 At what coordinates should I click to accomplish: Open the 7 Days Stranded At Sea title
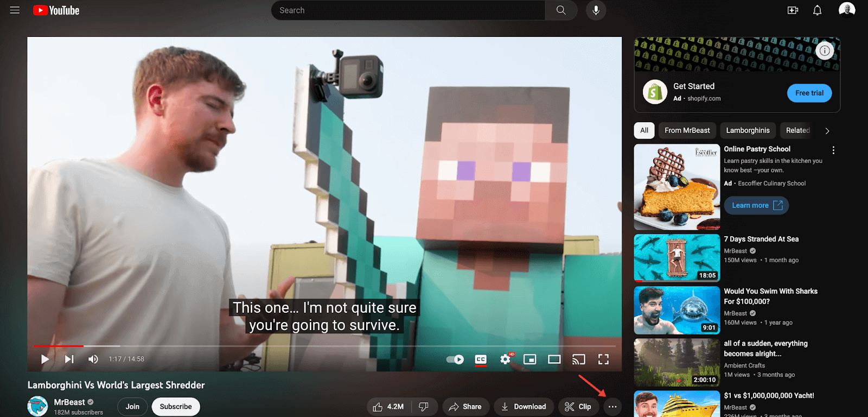coord(761,239)
